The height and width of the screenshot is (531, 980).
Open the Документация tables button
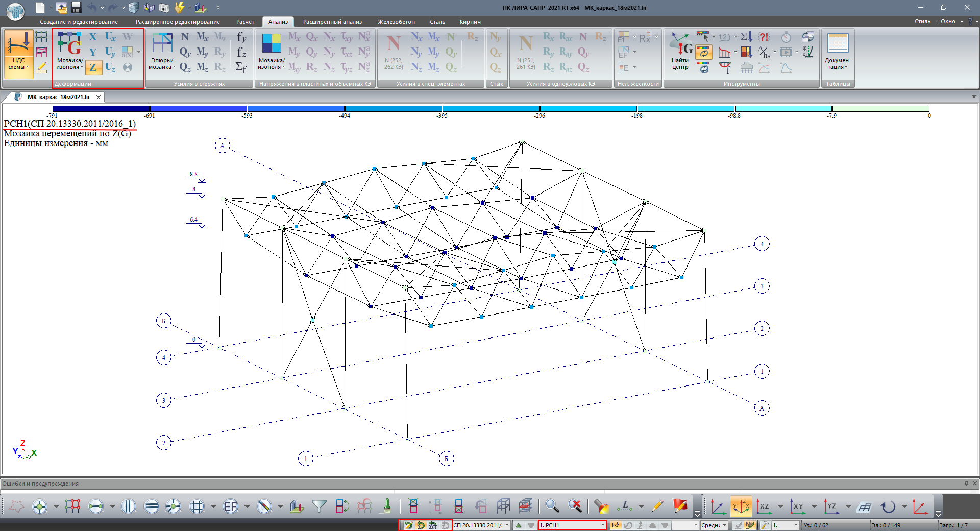coord(838,51)
